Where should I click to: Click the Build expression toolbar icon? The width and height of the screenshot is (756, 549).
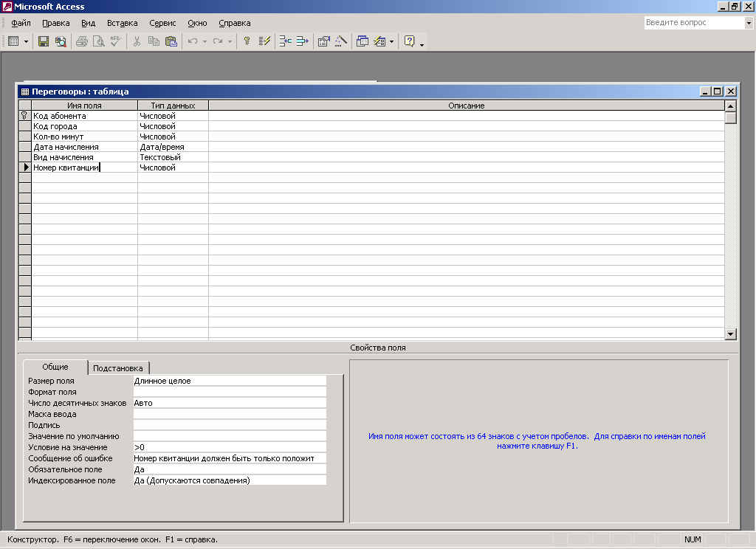tap(341, 41)
